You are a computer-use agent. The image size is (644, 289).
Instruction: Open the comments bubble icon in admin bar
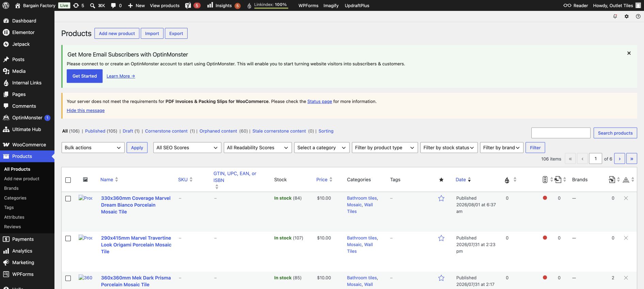113,5
